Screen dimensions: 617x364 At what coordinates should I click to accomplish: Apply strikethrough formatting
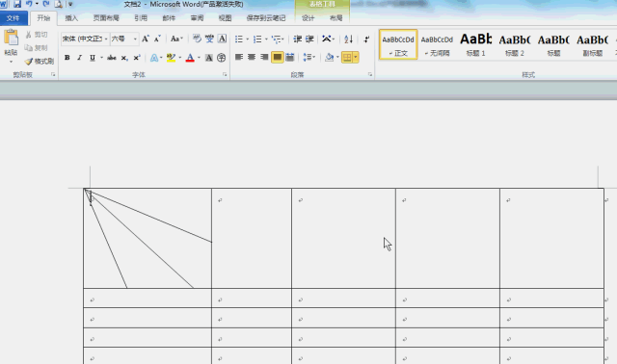pyautogui.click(x=112, y=58)
